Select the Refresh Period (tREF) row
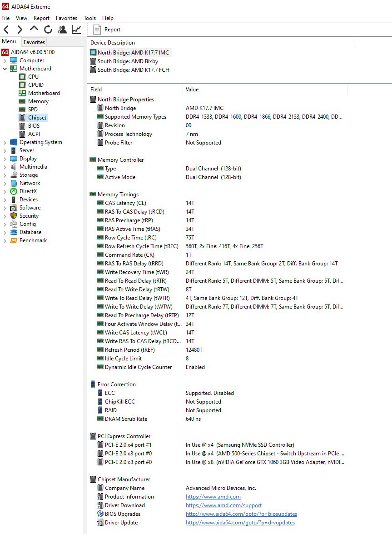The height and width of the screenshot is (534, 392). pyautogui.click(x=218, y=350)
